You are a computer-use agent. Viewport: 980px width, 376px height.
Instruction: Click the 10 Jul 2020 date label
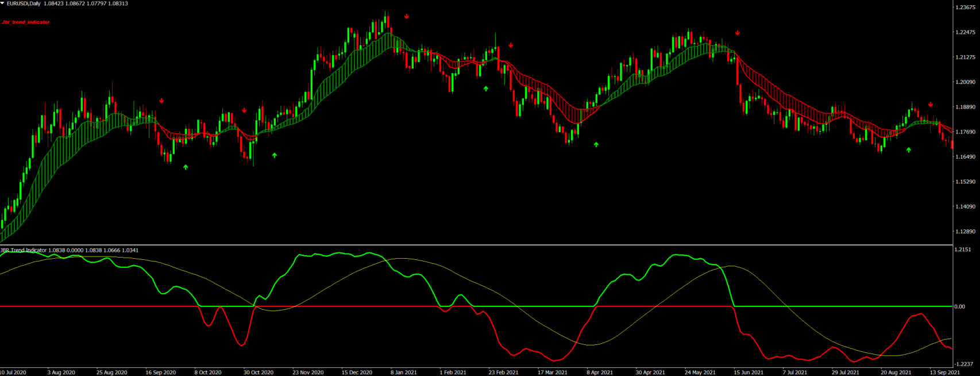click(13, 373)
